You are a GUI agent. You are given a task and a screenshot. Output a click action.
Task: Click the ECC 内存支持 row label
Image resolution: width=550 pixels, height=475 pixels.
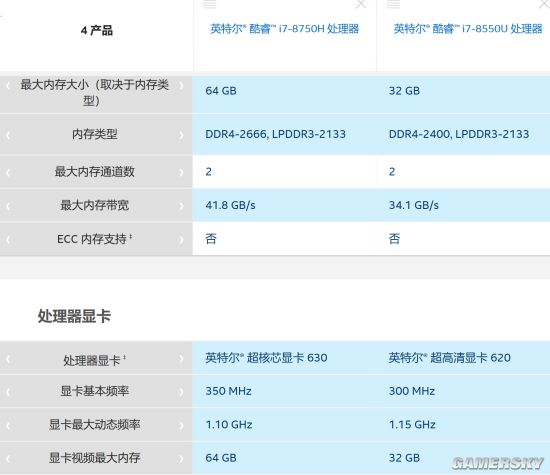pyautogui.click(x=94, y=239)
